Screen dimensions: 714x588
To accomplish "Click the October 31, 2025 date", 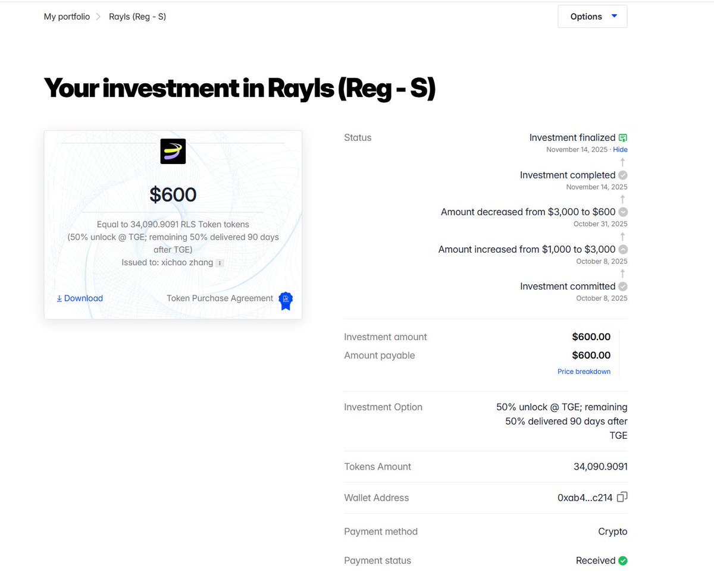I will click(x=600, y=224).
